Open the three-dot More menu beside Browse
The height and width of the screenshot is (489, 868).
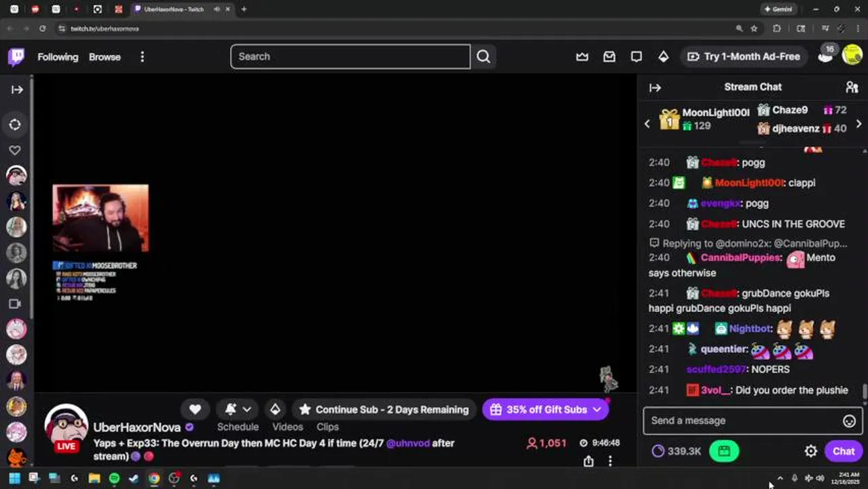coord(142,56)
